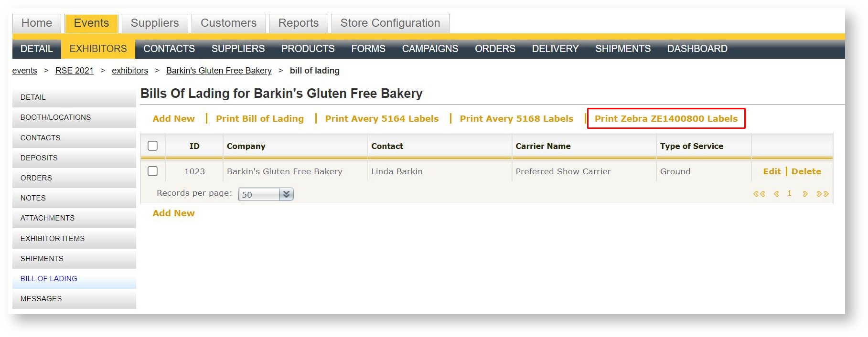Select all rows header checkbox
Image resolution: width=868 pixels, height=337 pixels.
tap(152, 146)
